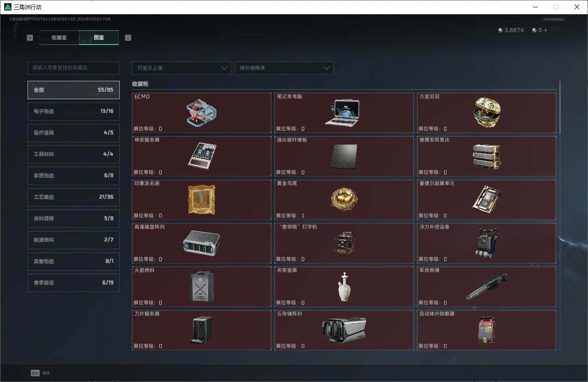Screen dimensions: 588x382
Task: Click the 三角洲行动 app logo in title bar
Action: 7,7
